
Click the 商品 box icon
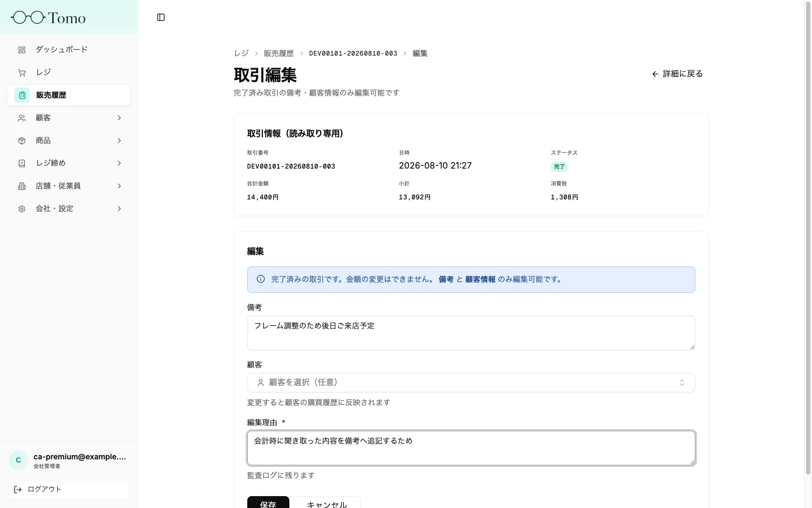pyautogui.click(x=22, y=141)
